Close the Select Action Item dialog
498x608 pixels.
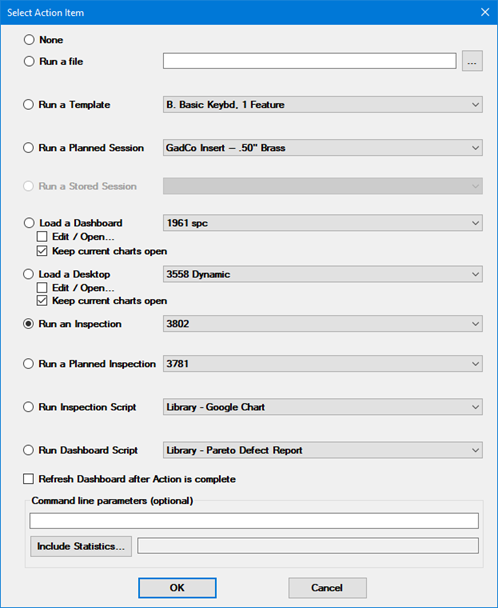coord(485,12)
